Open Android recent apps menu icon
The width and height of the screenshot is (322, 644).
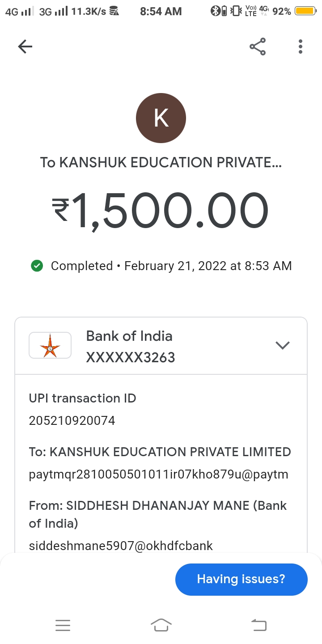[x=63, y=625]
